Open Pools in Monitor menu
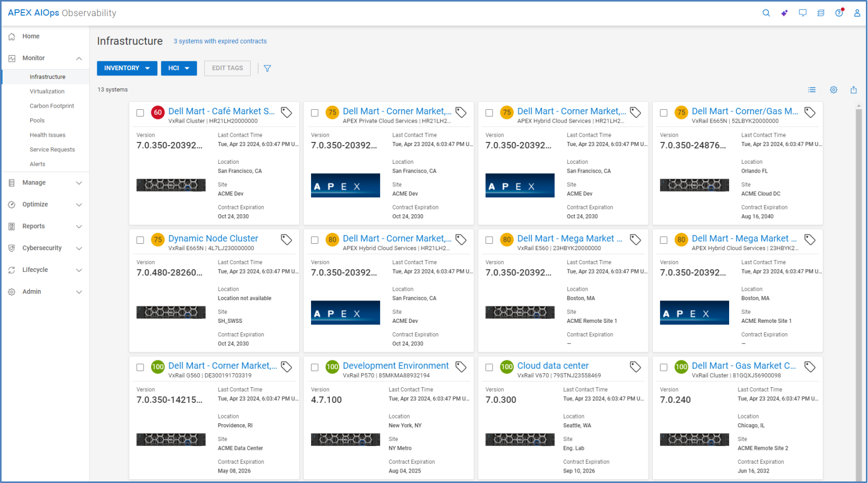The width and height of the screenshot is (868, 483). pyautogui.click(x=37, y=121)
